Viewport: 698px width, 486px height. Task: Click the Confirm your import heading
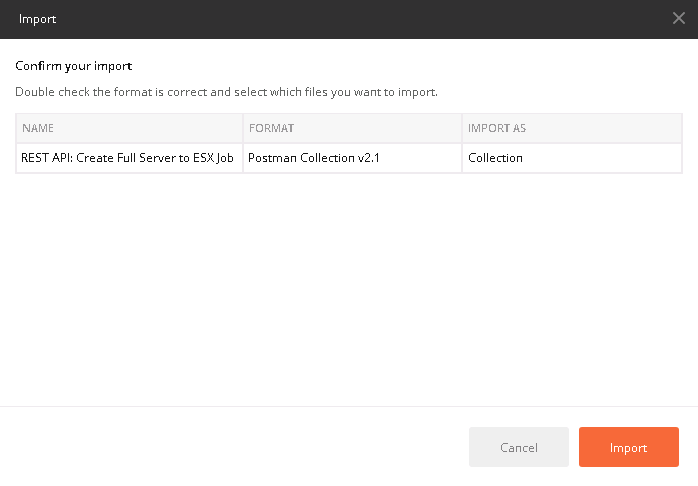pyautogui.click(x=73, y=66)
